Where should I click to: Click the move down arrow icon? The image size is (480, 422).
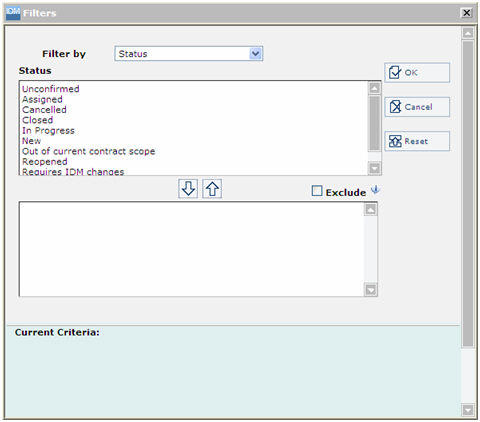click(x=188, y=189)
